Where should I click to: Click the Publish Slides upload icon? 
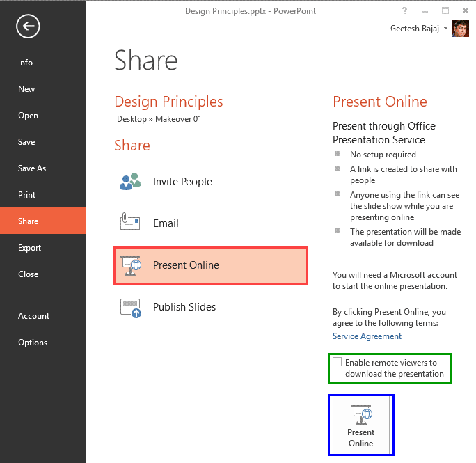[x=131, y=308]
